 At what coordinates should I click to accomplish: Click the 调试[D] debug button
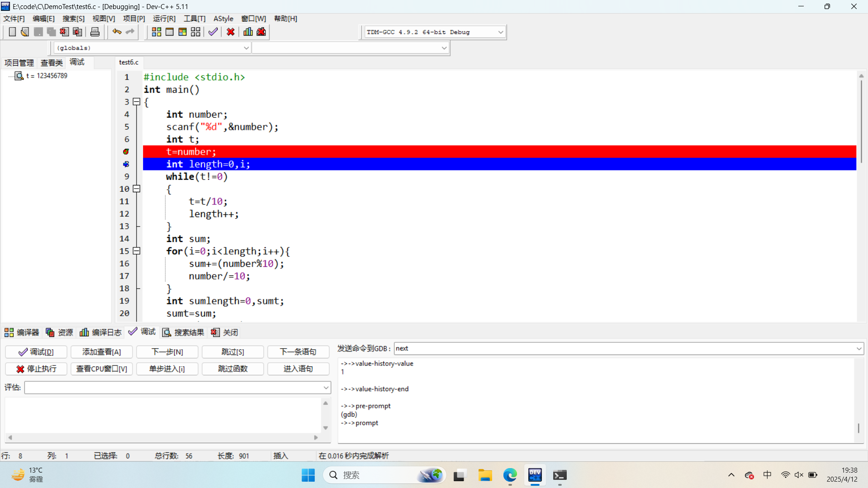(x=36, y=352)
